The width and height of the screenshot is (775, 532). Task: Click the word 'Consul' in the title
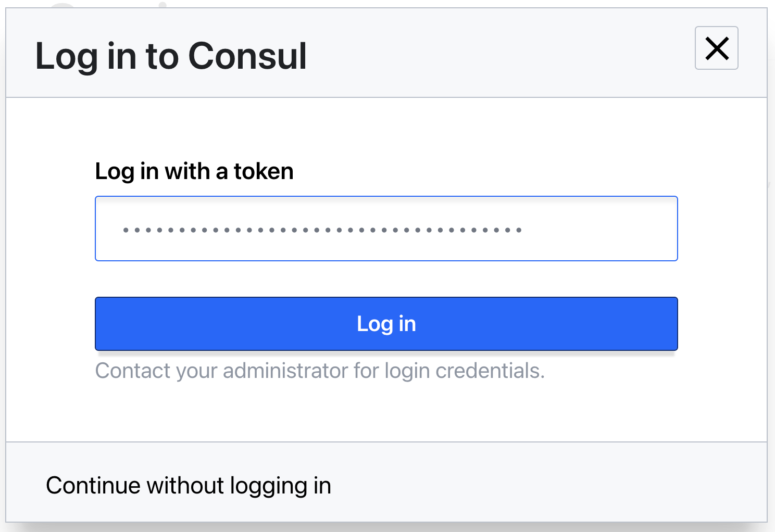(247, 56)
